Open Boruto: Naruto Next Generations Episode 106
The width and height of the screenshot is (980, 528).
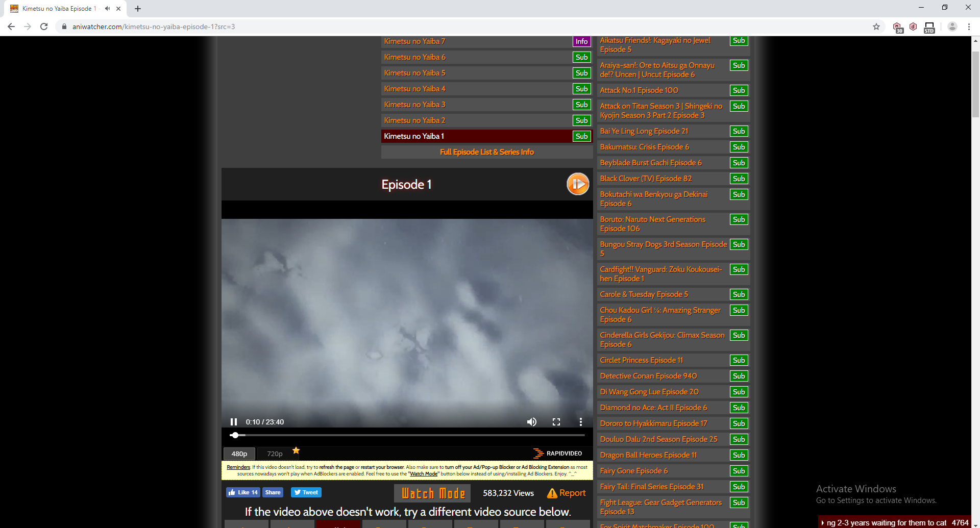point(653,224)
